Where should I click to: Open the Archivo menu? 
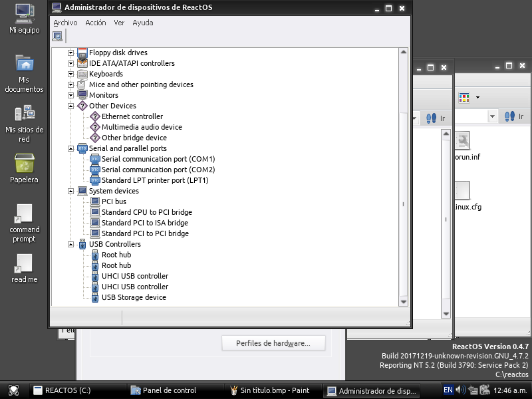[65, 23]
